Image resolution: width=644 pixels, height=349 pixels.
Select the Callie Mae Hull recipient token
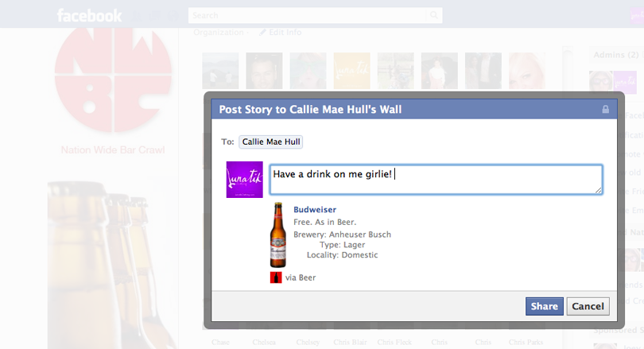click(270, 142)
